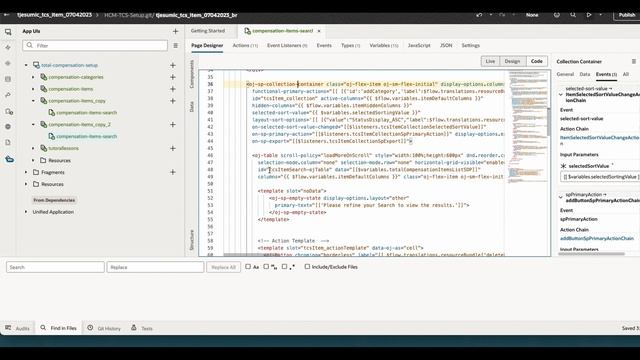Enable Include/Exclude Files checkbox

click(x=307, y=267)
